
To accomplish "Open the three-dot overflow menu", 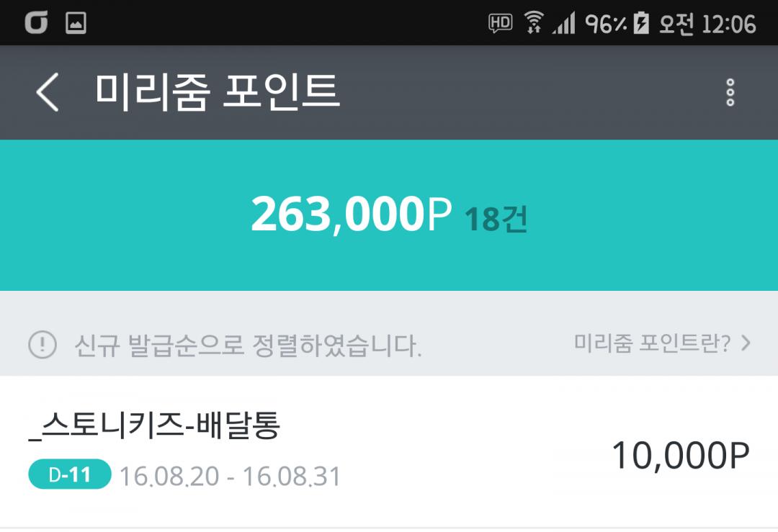I will tap(730, 93).
